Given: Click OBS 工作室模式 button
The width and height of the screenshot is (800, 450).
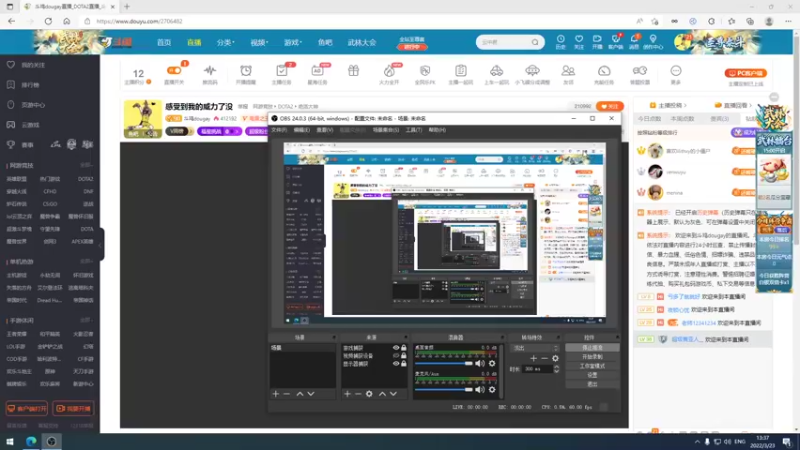Looking at the screenshot, I should [592, 366].
